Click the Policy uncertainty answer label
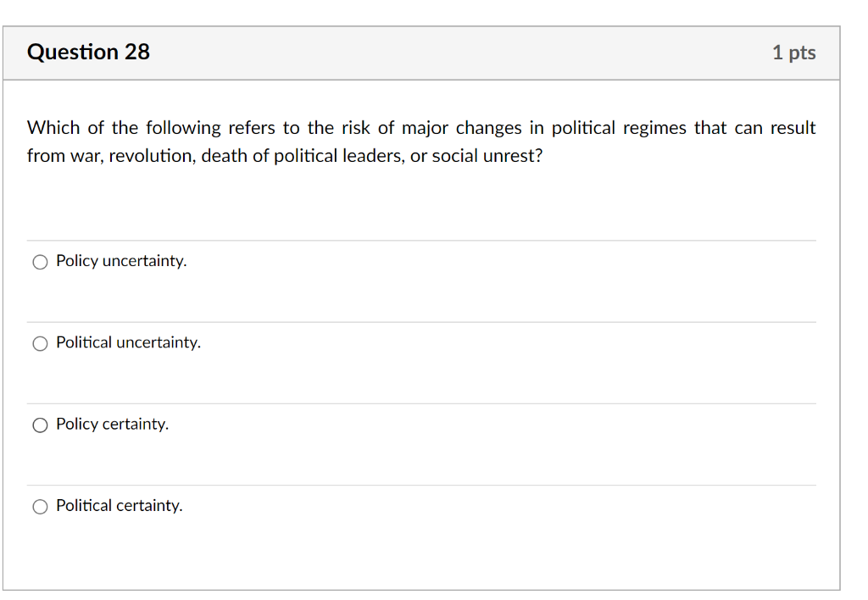 (x=120, y=260)
